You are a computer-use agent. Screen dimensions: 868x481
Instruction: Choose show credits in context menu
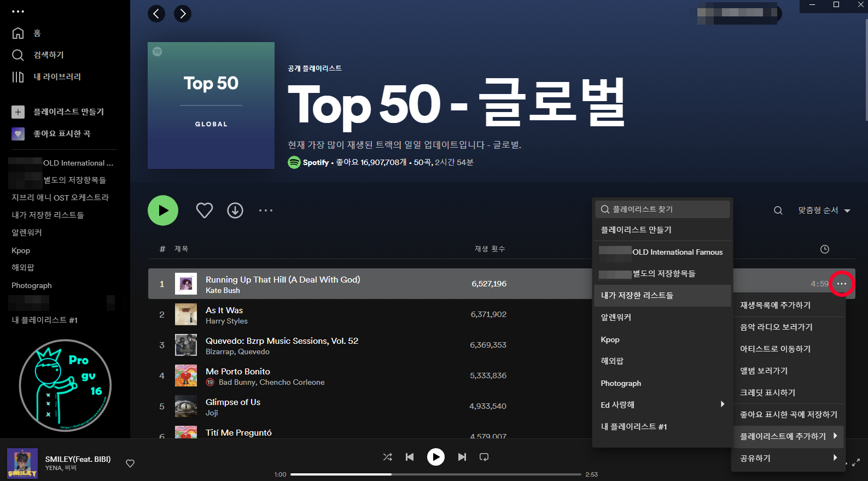click(789, 393)
